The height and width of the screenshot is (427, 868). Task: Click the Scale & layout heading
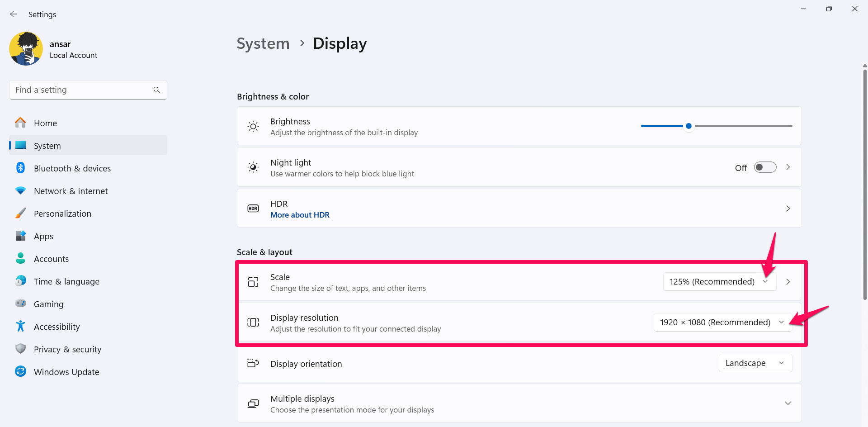point(264,252)
